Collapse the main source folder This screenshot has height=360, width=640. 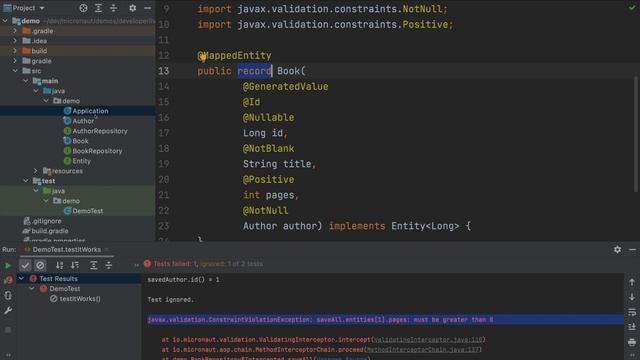[25, 81]
